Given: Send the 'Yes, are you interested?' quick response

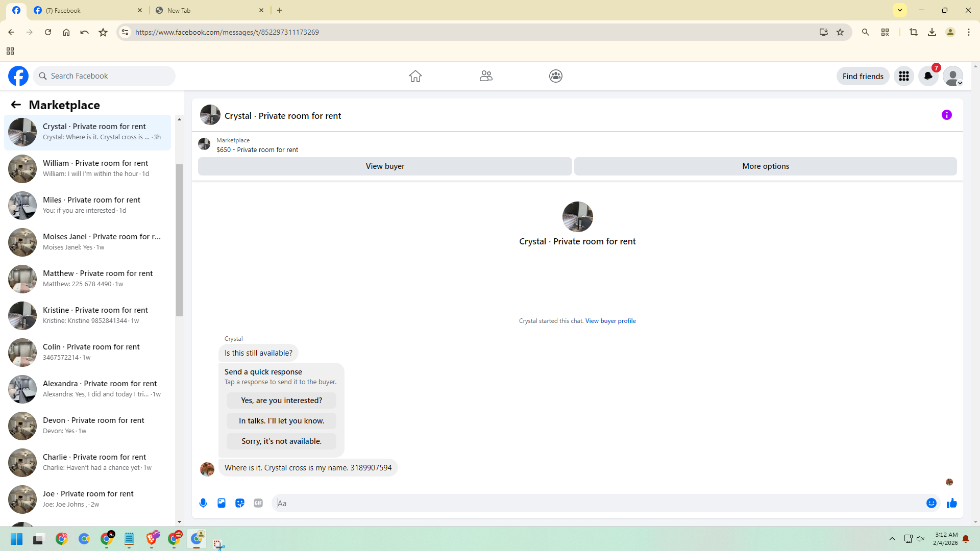Looking at the screenshot, I should (x=281, y=400).
